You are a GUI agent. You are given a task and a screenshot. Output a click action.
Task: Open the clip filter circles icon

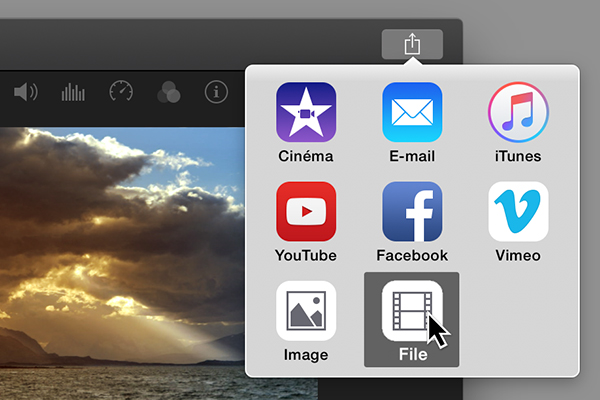point(168,92)
